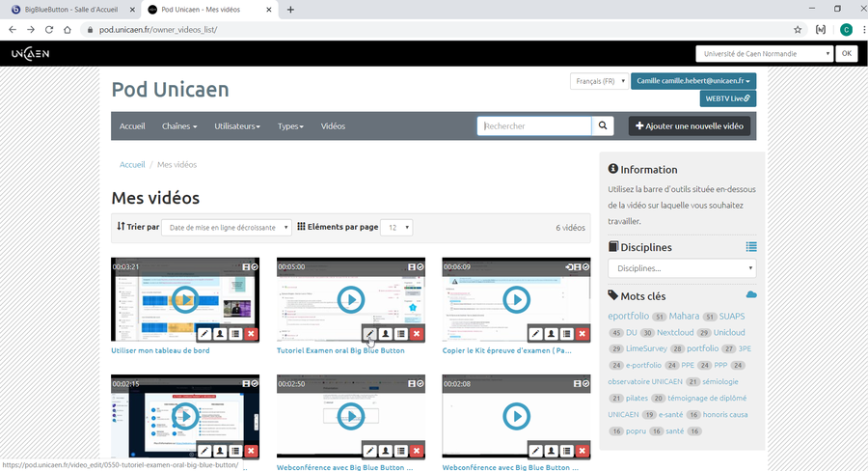Delete 'Tutoriel Examen oral Big Blue Button' video

pyautogui.click(x=417, y=334)
